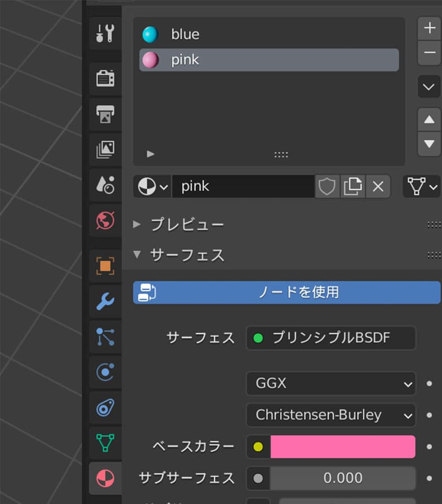This screenshot has width=442, height=504.
Task: Open the Material properties tab
Action: tap(105, 479)
